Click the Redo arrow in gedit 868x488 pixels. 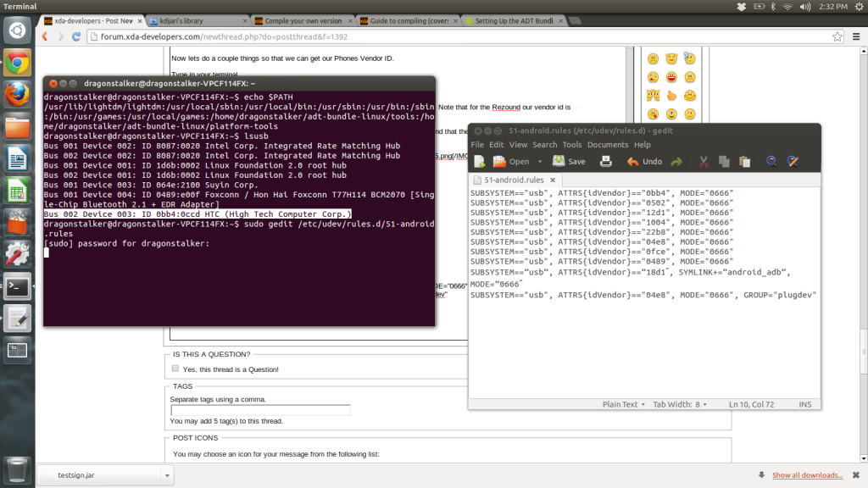[x=676, y=162]
